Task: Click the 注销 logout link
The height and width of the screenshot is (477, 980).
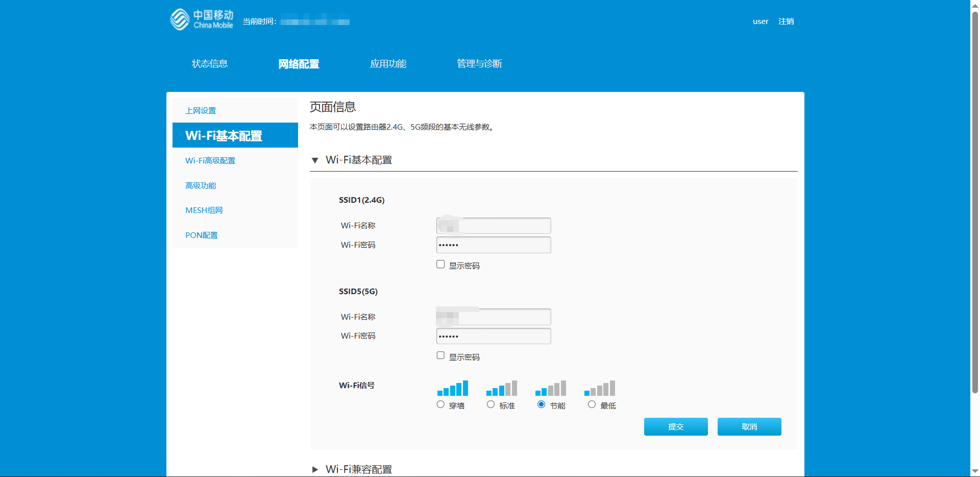Action: [x=786, y=21]
